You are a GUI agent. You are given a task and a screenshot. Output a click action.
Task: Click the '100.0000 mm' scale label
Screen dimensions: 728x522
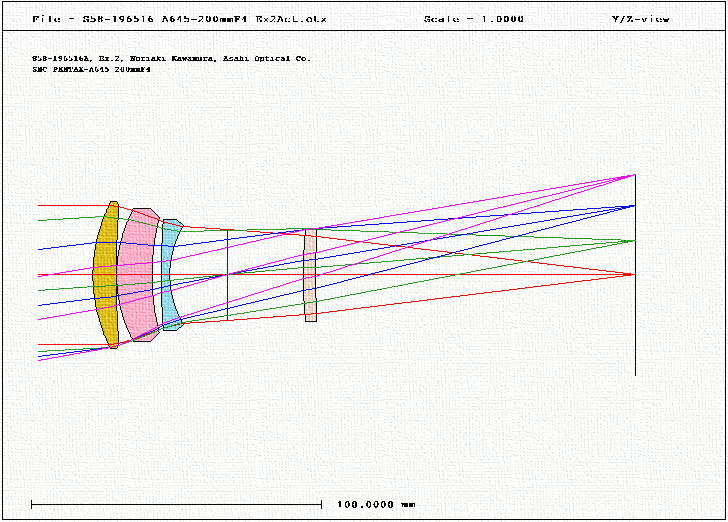pyautogui.click(x=376, y=504)
